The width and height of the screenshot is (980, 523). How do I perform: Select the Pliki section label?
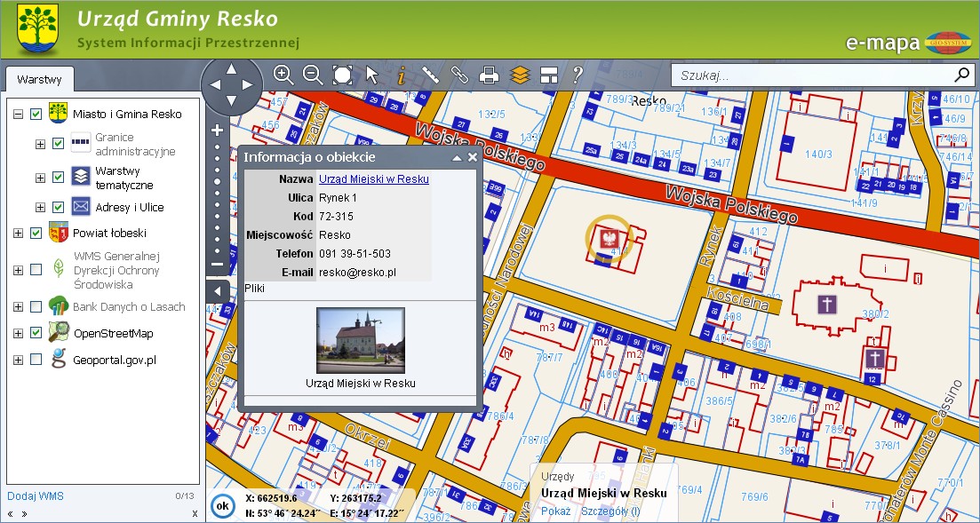click(x=255, y=288)
